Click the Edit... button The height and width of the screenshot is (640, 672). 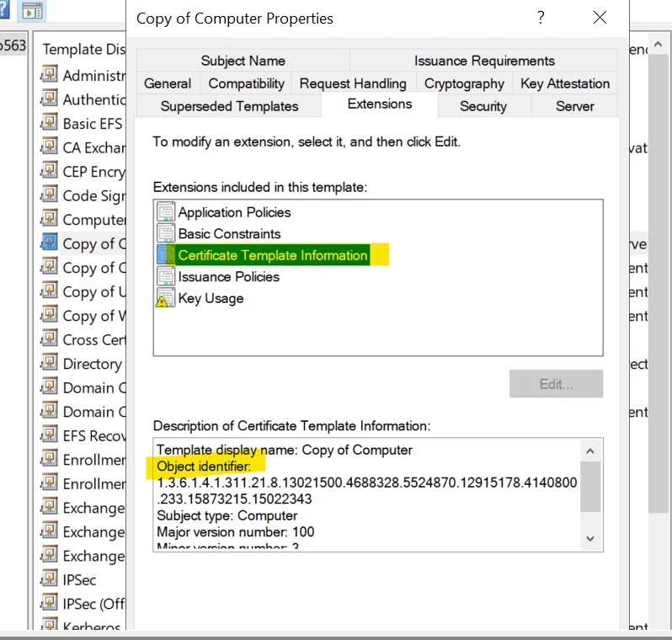click(x=556, y=384)
